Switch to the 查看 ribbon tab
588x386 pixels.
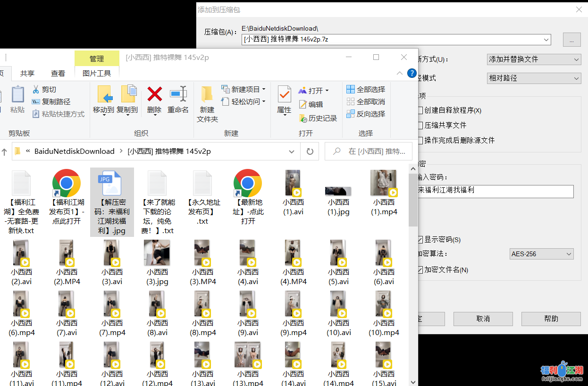58,73
